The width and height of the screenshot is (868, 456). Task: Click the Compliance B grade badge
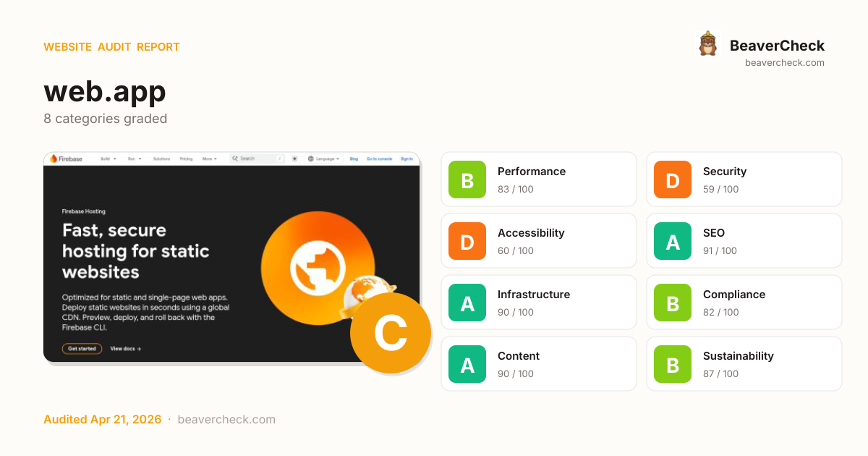click(673, 303)
